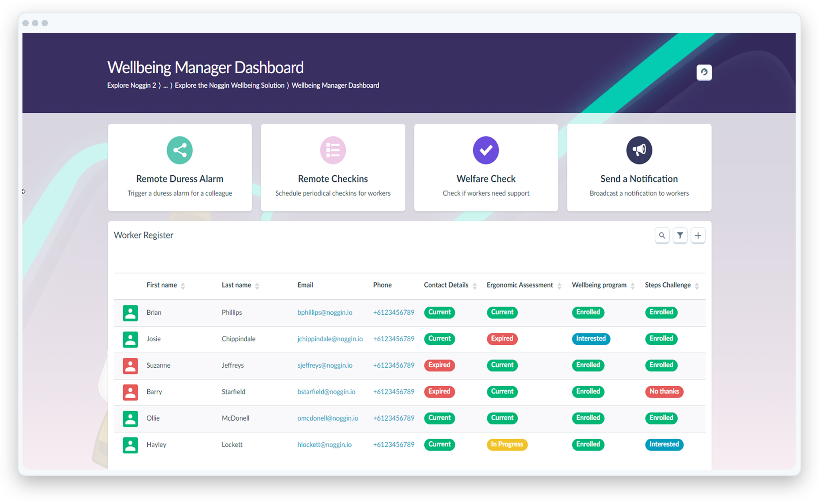Click Hayley Lockett's phone number link
The height and width of the screenshot is (504, 819).
pyautogui.click(x=394, y=445)
